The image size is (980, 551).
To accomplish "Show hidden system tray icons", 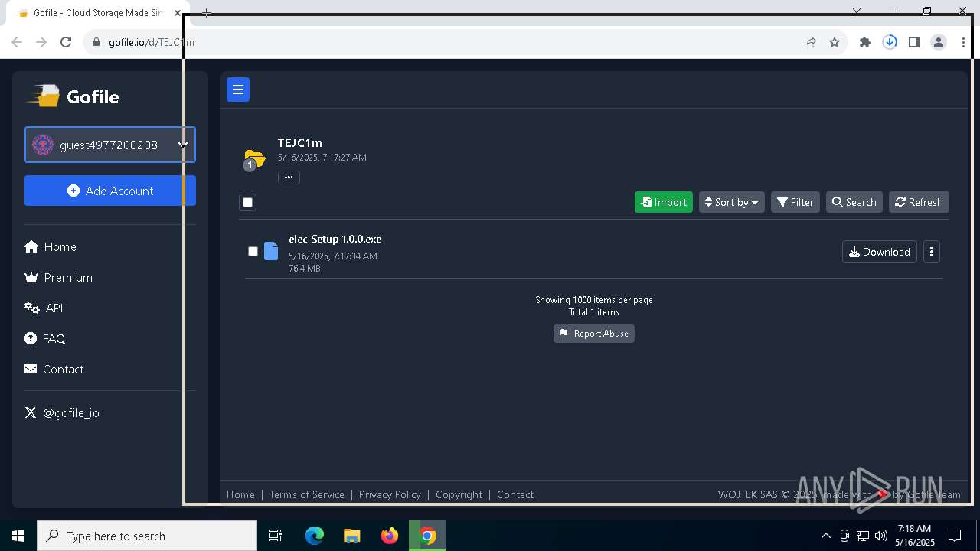I will pyautogui.click(x=825, y=536).
